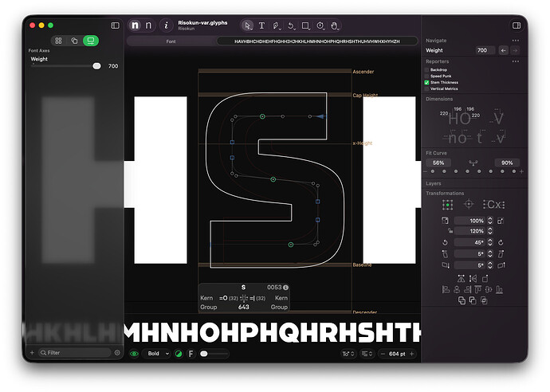Screen dimensions: 550x392
Task: Click align left edges icon
Action: pos(446,289)
